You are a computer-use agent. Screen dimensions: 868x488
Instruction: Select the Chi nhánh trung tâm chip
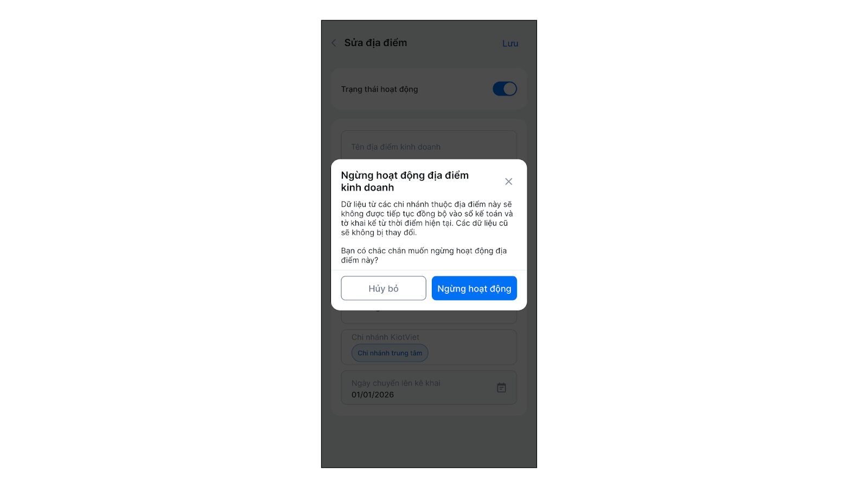click(390, 353)
